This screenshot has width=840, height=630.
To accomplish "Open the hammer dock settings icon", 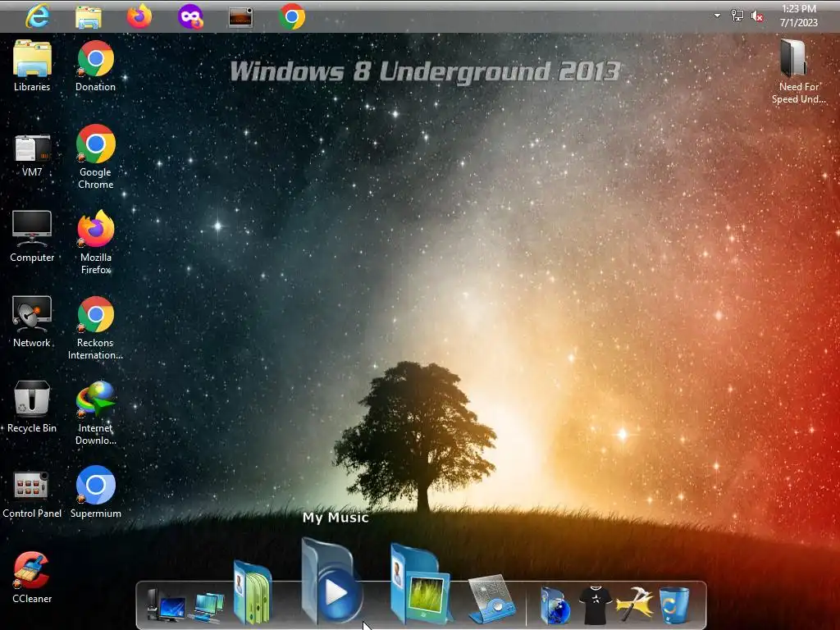I will 635,605.
